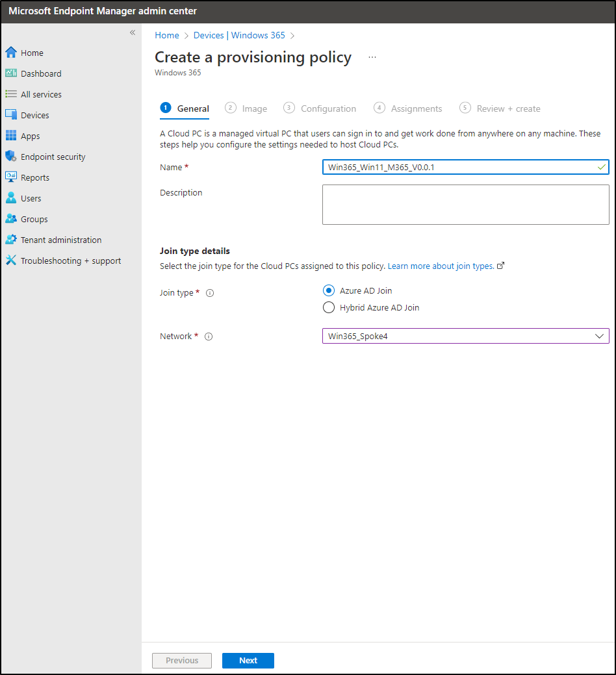Click the Create a provisioning policy heading

click(253, 57)
